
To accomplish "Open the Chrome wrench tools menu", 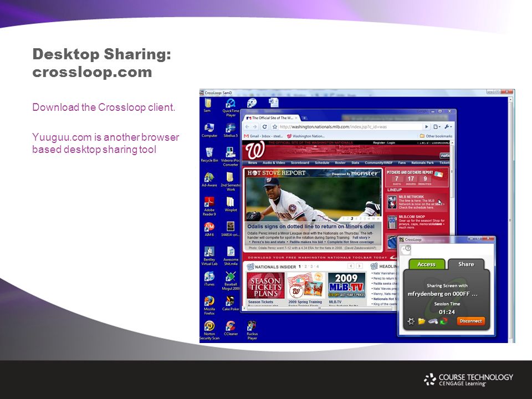I will click(448, 126).
